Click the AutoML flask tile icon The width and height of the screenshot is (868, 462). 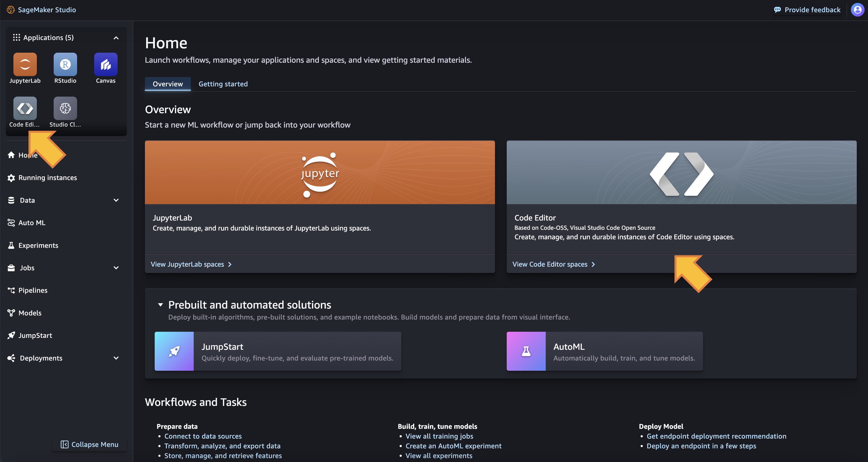pos(526,351)
